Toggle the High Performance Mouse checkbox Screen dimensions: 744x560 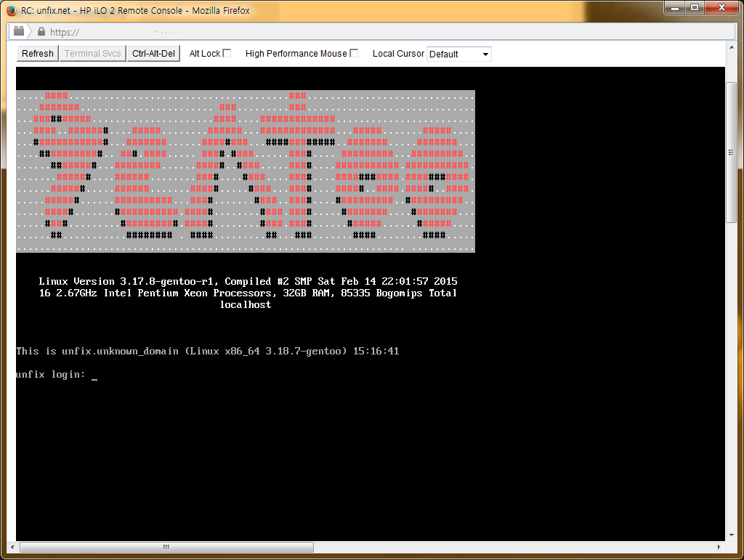(x=354, y=53)
